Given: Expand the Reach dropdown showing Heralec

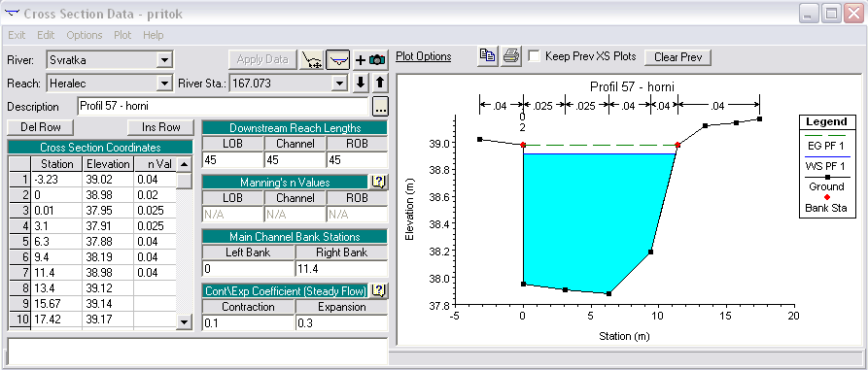Looking at the screenshot, I should [165, 84].
